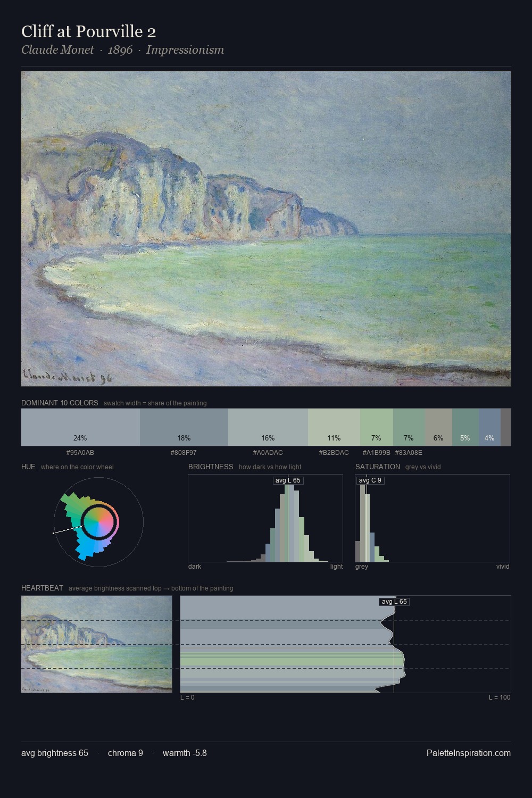Click the 18% swatch #808F97
The height and width of the screenshot is (798, 532).
184,427
